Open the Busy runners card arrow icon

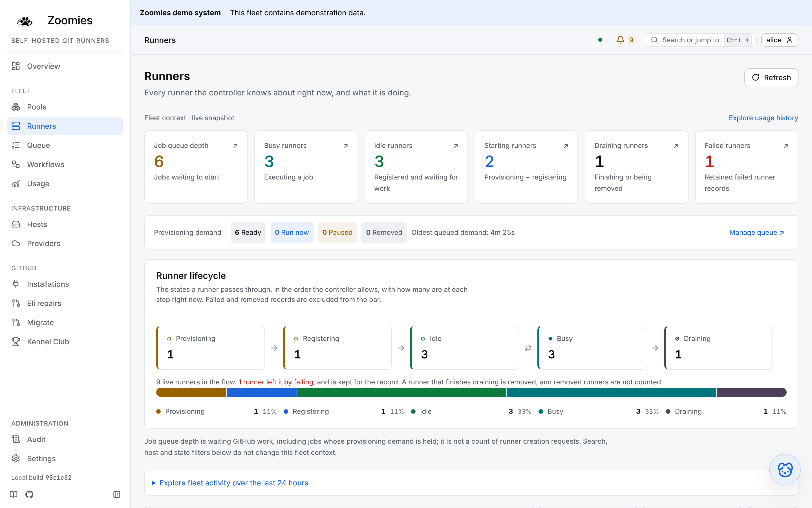(346, 146)
